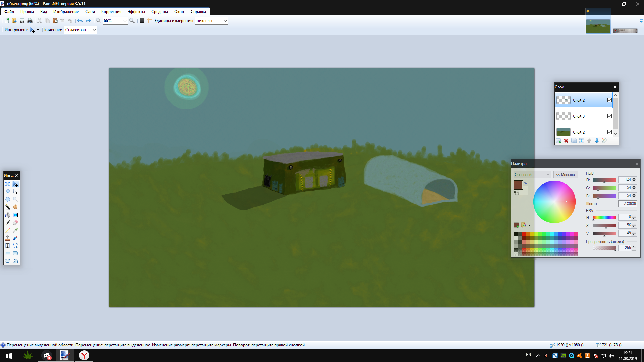
Task: Click the Undo arrow in toolbar
Action: coord(80,21)
